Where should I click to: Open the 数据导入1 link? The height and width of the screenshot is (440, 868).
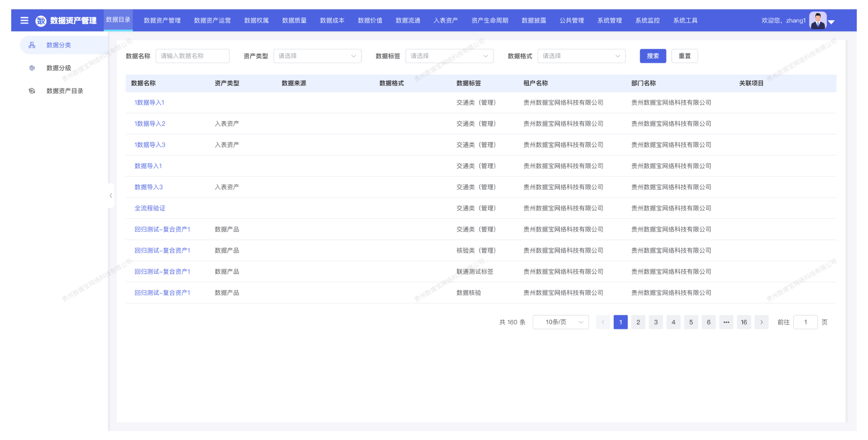148,166
